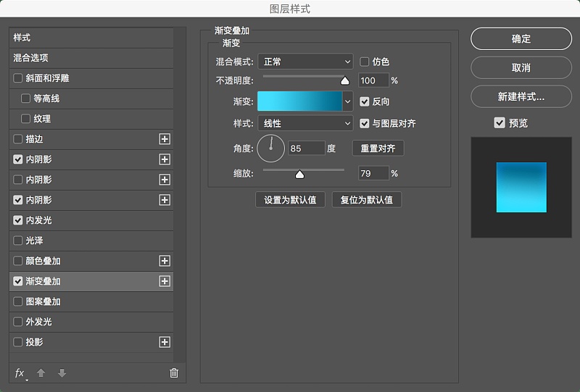Enable the 外发光 checkbox
The image size is (580, 392).
pyautogui.click(x=17, y=322)
